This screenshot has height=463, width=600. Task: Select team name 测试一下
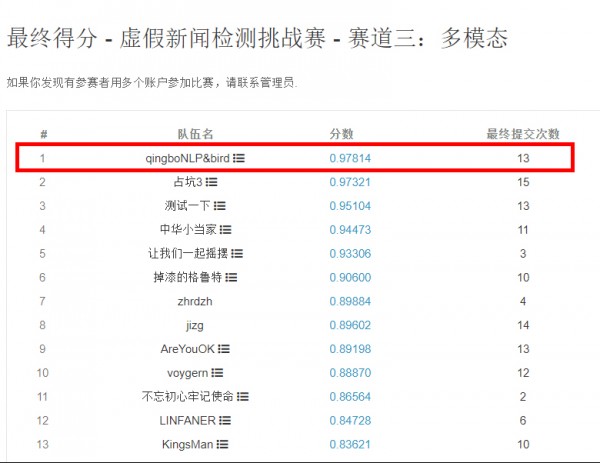[188, 206]
